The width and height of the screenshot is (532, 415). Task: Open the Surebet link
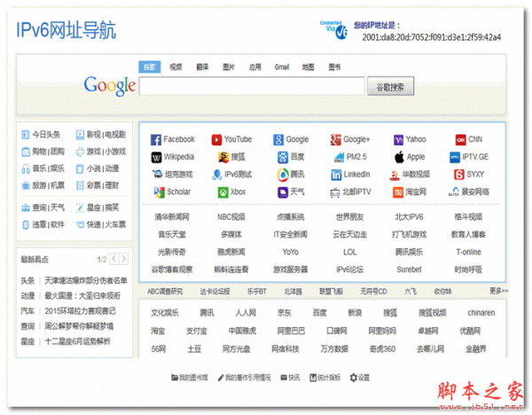click(409, 270)
